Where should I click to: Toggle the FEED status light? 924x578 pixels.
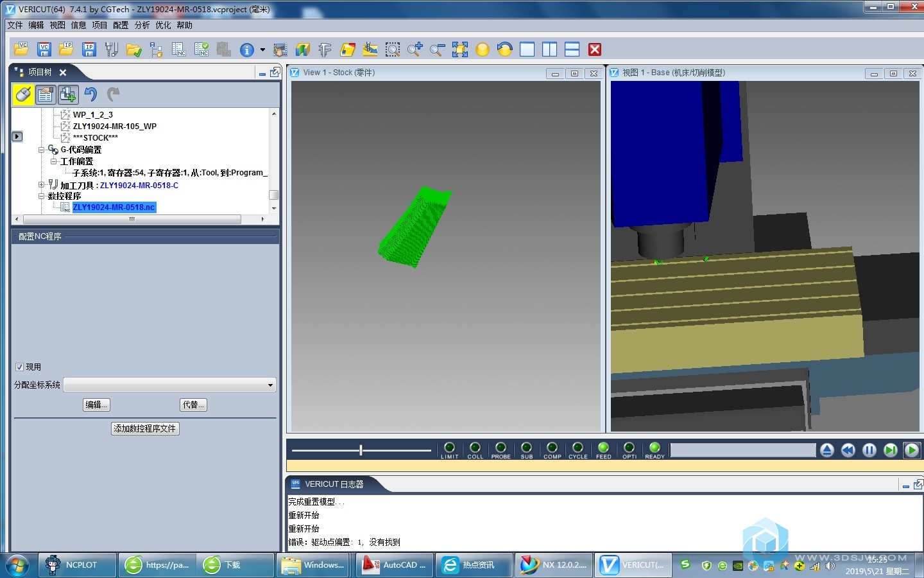[603, 448]
